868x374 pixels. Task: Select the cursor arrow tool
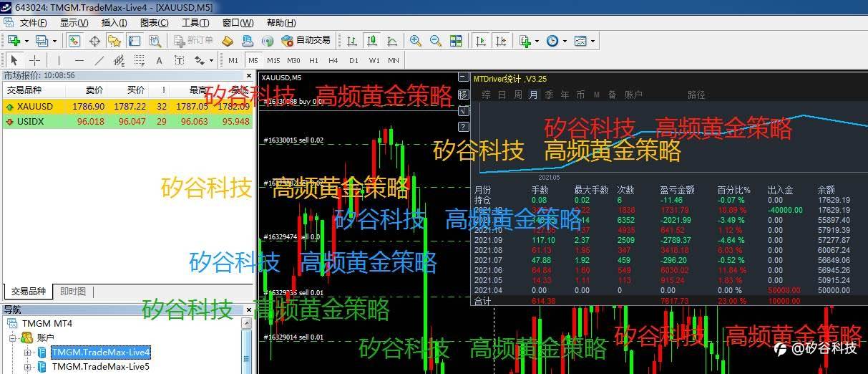click(14, 60)
